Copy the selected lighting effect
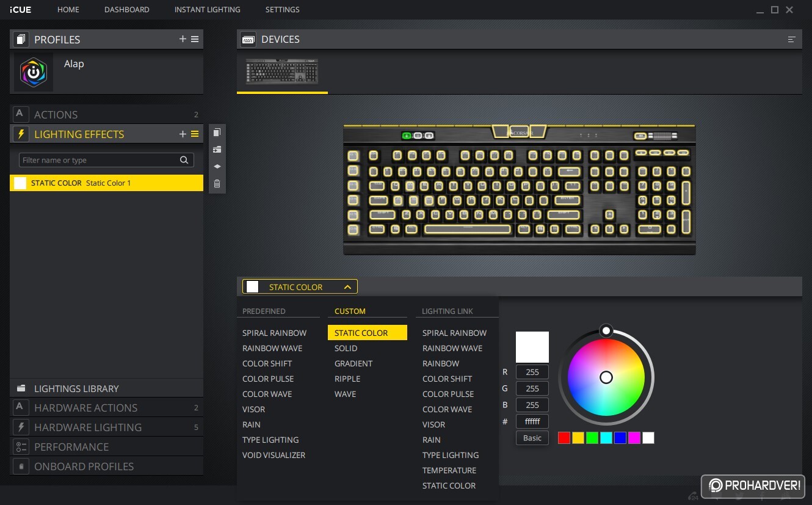This screenshot has width=812, height=505. [x=217, y=133]
